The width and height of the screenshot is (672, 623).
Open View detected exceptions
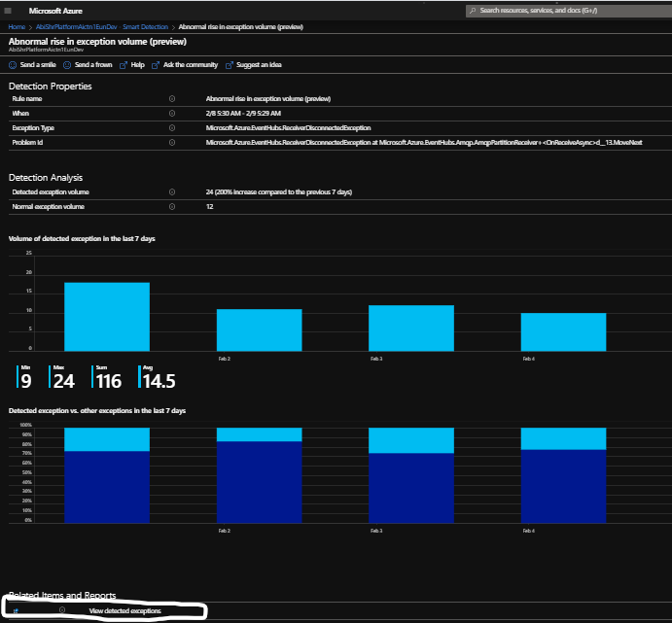click(125, 611)
